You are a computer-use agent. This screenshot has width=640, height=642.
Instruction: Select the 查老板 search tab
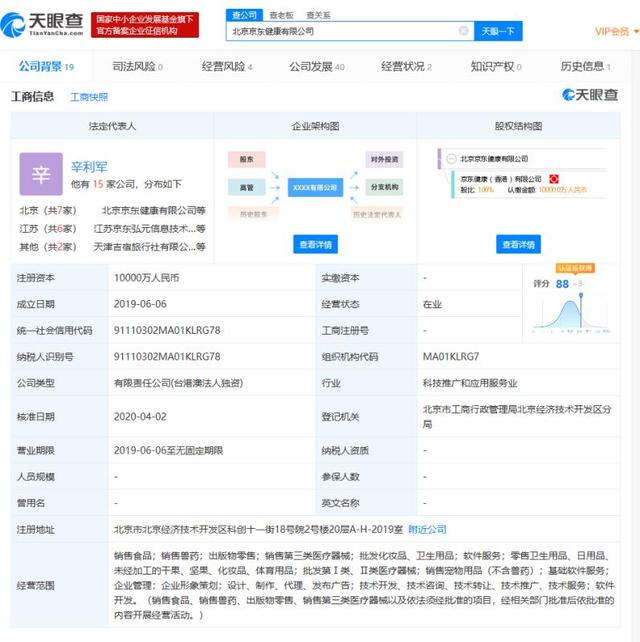[281, 15]
